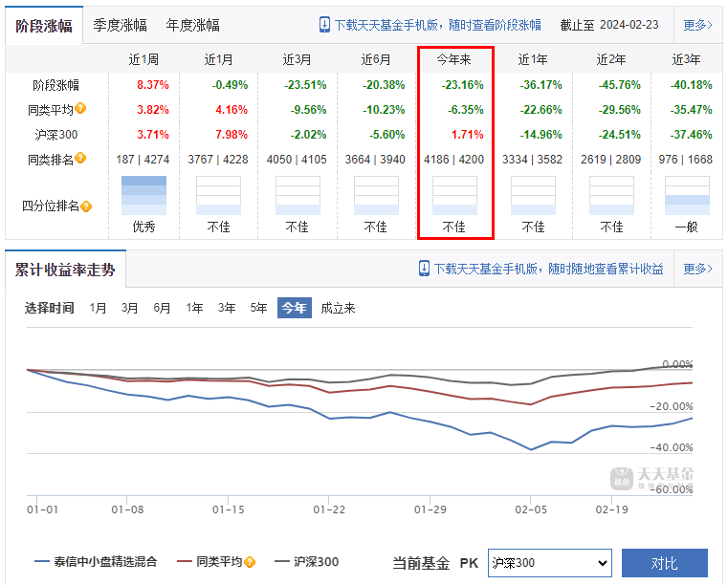Click the 4186 | 4200 ranking cell
The height and width of the screenshot is (585, 728).
[454, 160]
